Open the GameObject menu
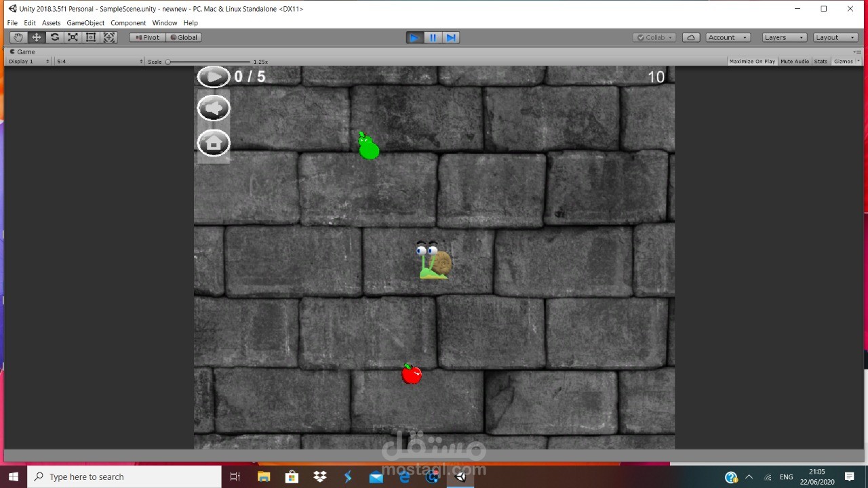 [85, 22]
